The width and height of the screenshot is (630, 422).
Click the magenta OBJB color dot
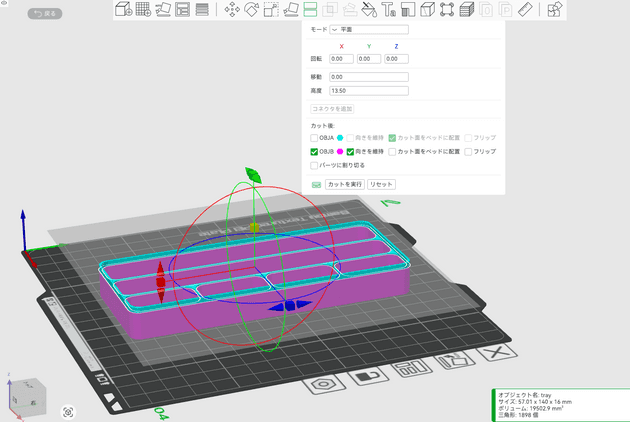[x=340, y=151]
